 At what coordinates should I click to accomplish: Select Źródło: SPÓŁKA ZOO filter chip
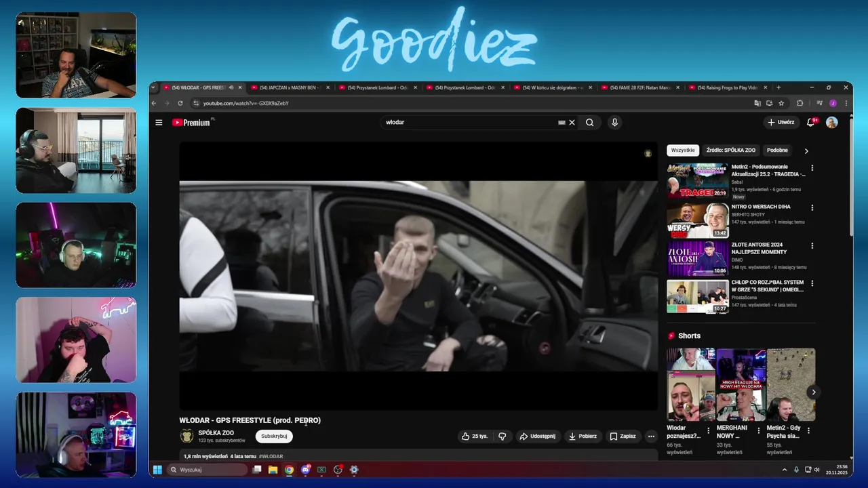tap(730, 150)
